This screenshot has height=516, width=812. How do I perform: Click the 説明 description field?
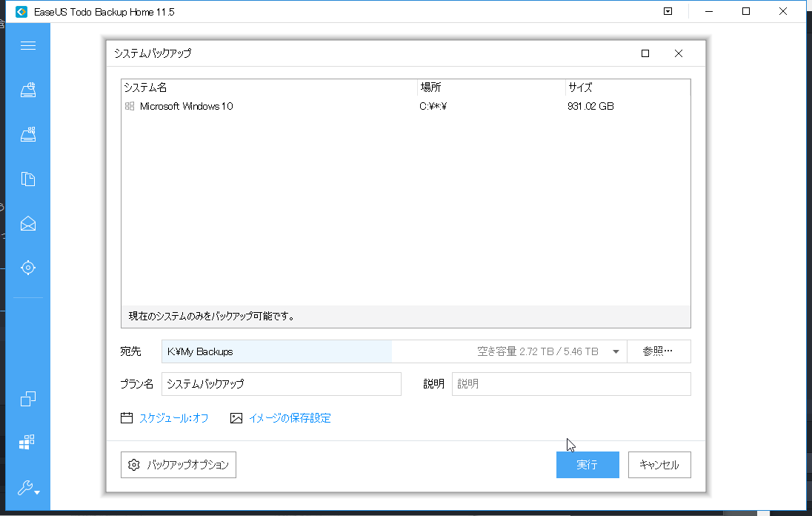[570, 384]
